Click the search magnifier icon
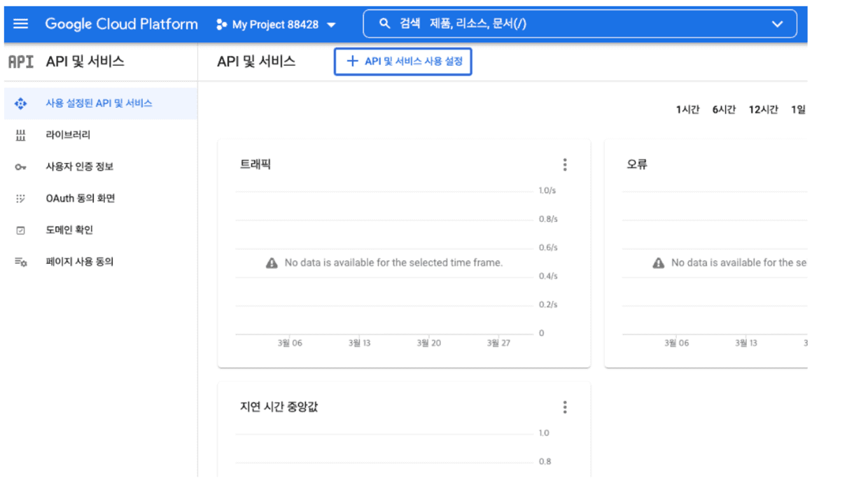Image resolution: width=847 pixels, height=504 pixels. [384, 24]
